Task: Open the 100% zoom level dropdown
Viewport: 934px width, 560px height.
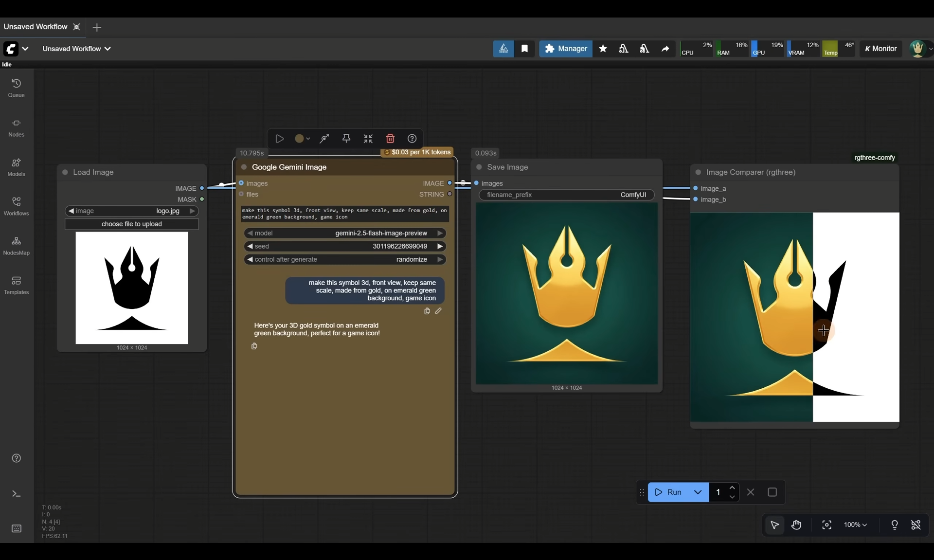Action: 855,525
